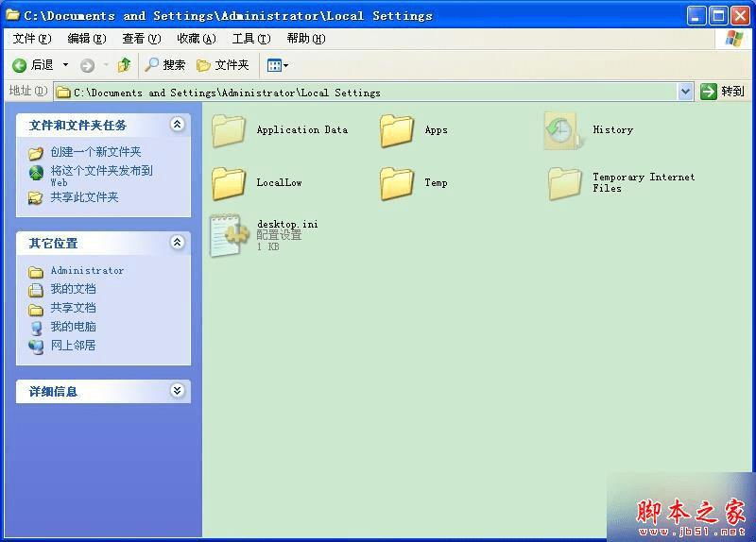The height and width of the screenshot is (542, 756).
Task: Click the Administrator folder icon in sidebar
Action: click(36, 272)
